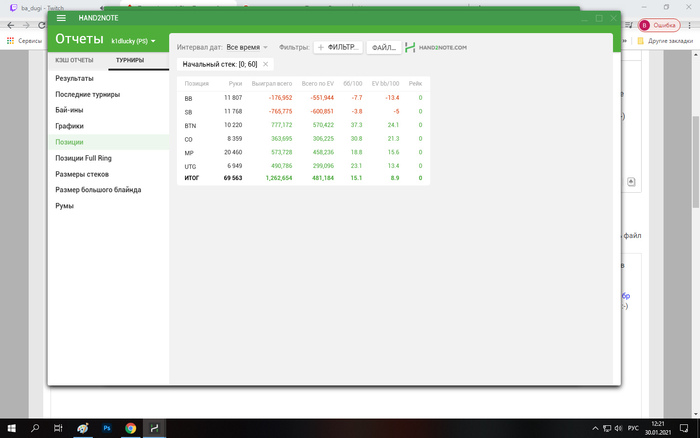Click the Chrome 'Ошибка' profile button
700x438 pixels.
[x=659, y=25]
